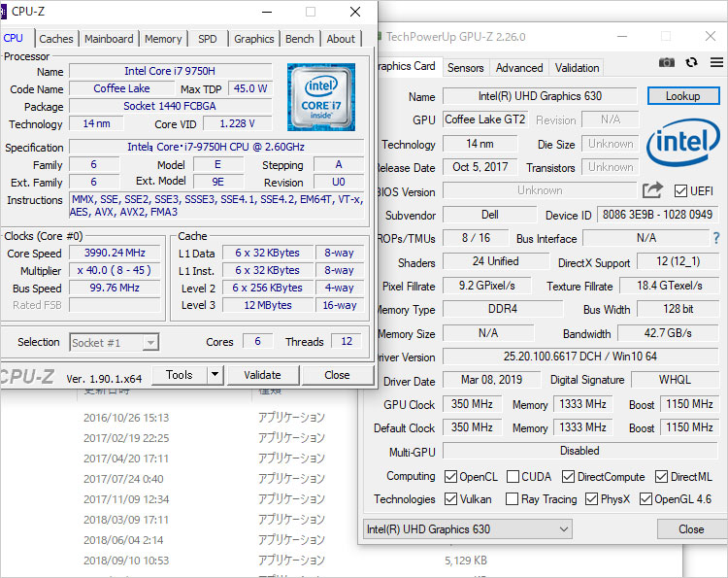Click the Code Name value Coffee Lake
The image size is (728, 578).
(121, 88)
